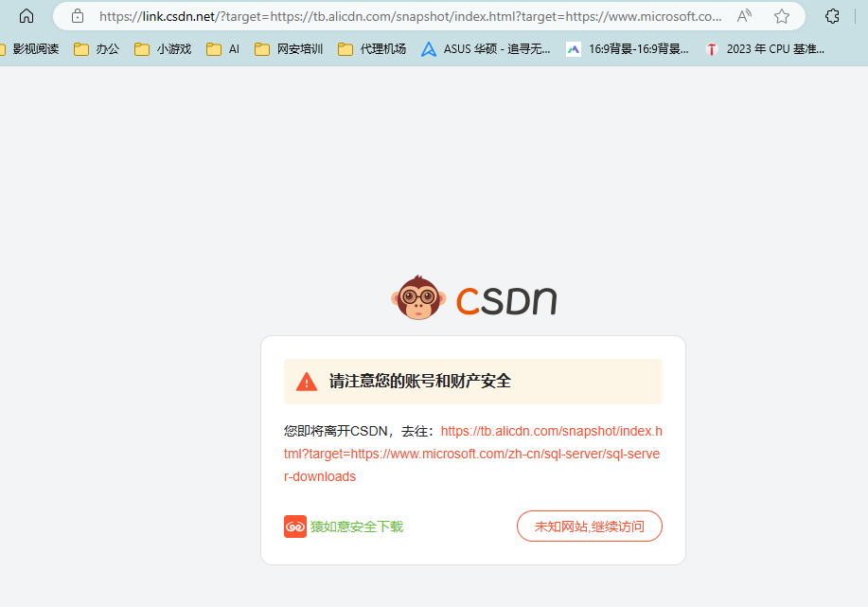Open the 影视阅读 bookmark folder

coord(30,49)
